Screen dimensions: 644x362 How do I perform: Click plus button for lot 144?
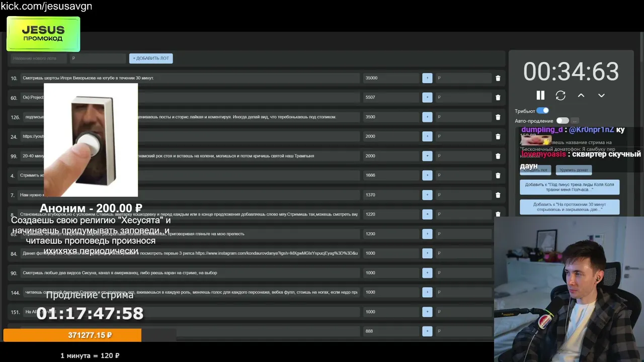[x=427, y=292]
